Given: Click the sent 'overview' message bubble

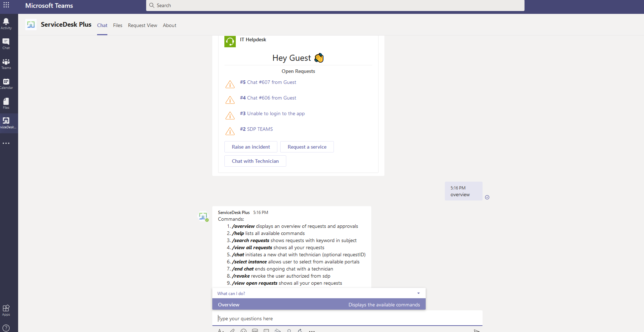Looking at the screenshot, I should (463, 191).
